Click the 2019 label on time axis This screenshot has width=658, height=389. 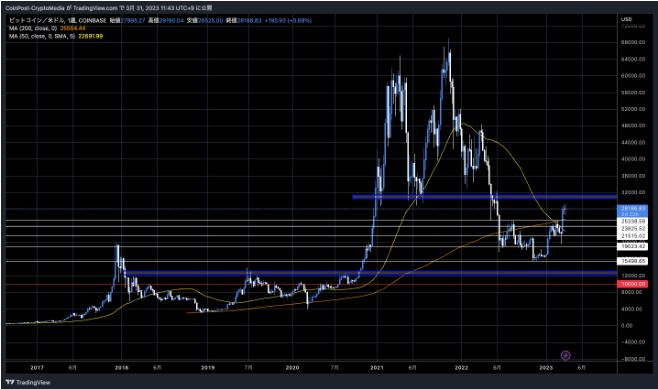207,368
